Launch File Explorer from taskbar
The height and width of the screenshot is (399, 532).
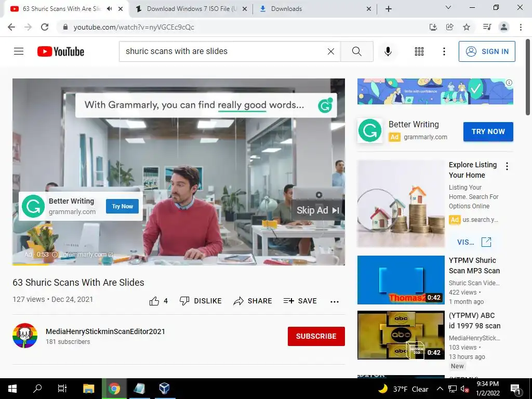point(88,389)
